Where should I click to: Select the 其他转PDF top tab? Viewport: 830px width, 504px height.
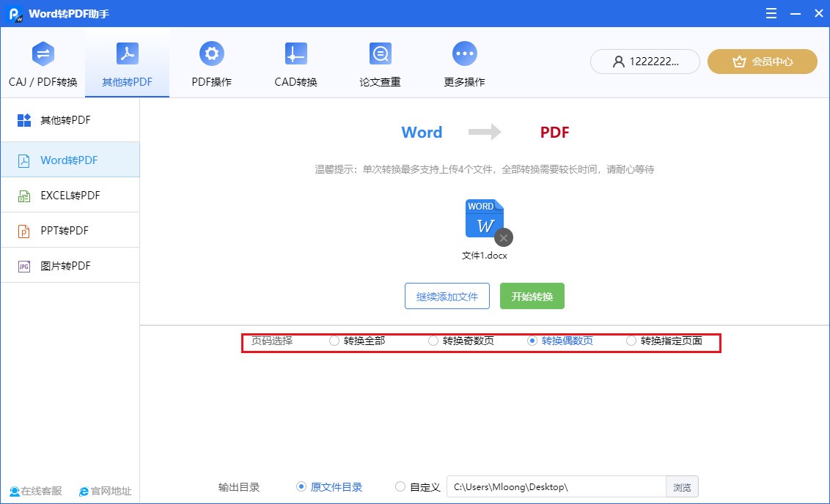pos(127,64)
